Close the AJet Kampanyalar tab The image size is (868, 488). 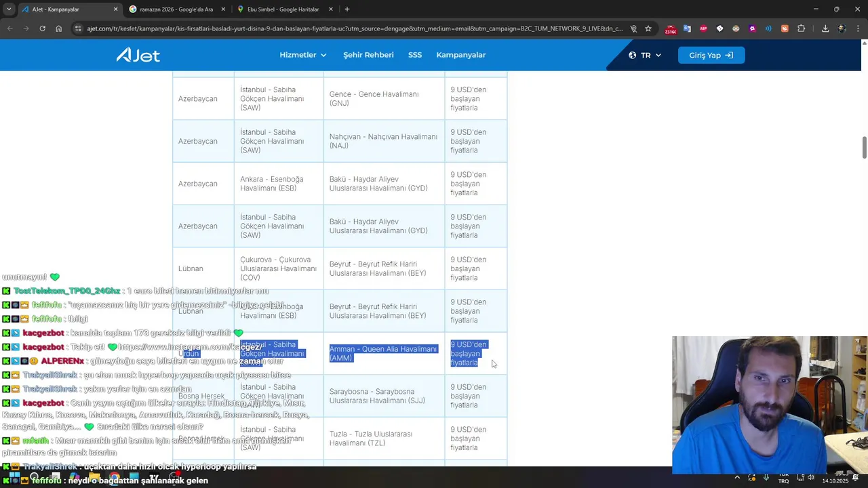pyautogui.click(x=115, y=9)
